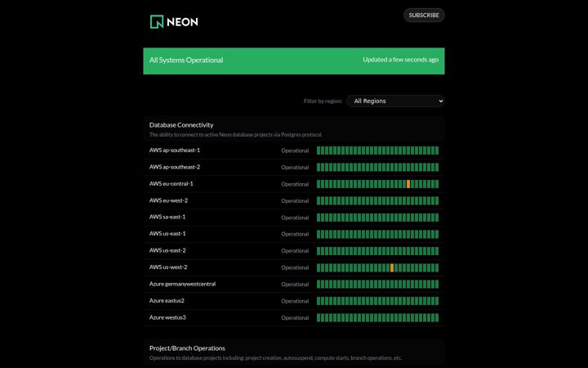588x368 pixels.
Task: Click the orange incident bar in eu-central-1 row
Action: 408,184
